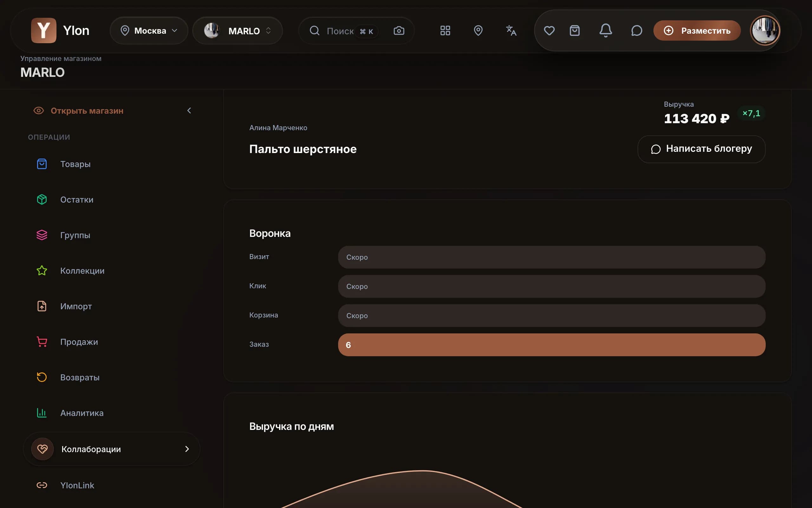
Task: Open the Москва city selector dropdown
Action: pyautogui.click(x=149, y=30)
